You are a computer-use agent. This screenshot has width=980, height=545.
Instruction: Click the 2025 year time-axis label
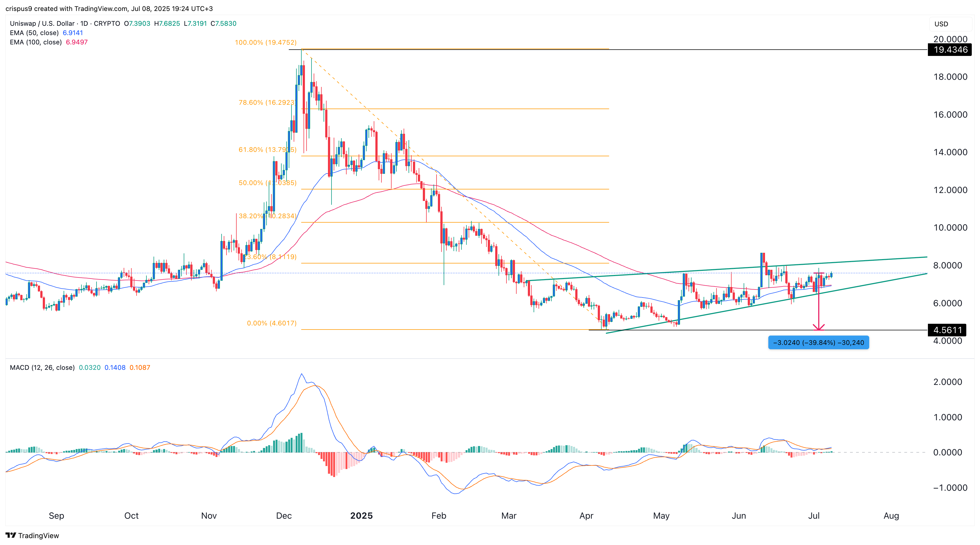coord(361,516)
